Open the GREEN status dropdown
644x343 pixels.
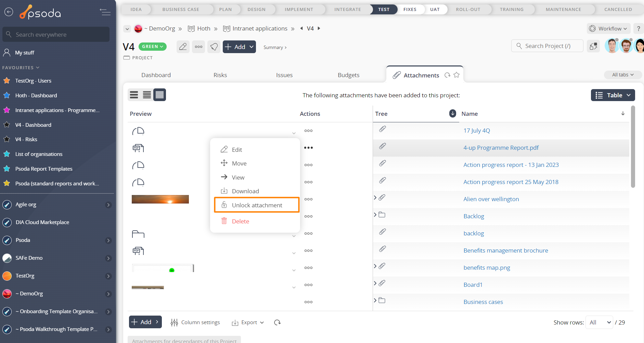[x=153, y=47]
